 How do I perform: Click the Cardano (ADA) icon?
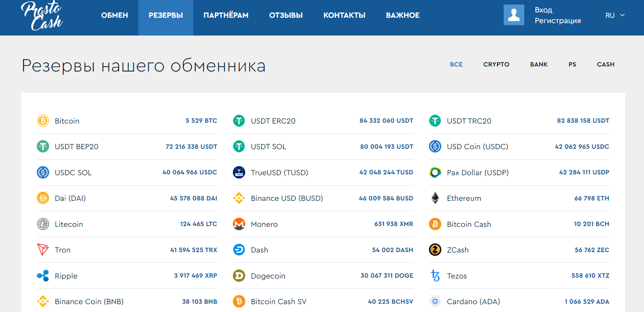pos(435,301)
